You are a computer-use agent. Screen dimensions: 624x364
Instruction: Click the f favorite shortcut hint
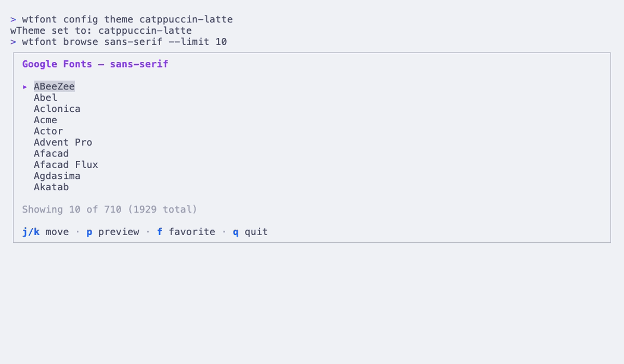click(186, 232)
